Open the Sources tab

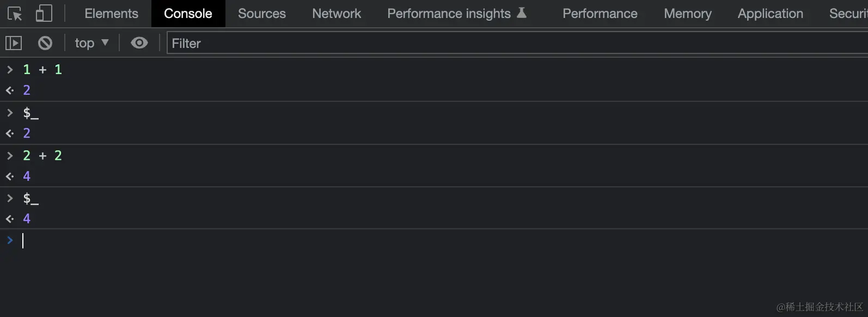[261, 14]
